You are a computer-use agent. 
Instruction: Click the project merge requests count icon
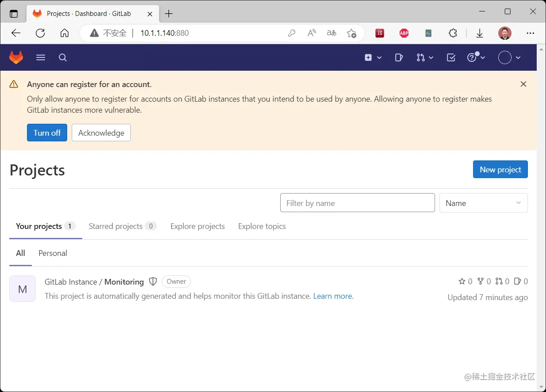499,281
